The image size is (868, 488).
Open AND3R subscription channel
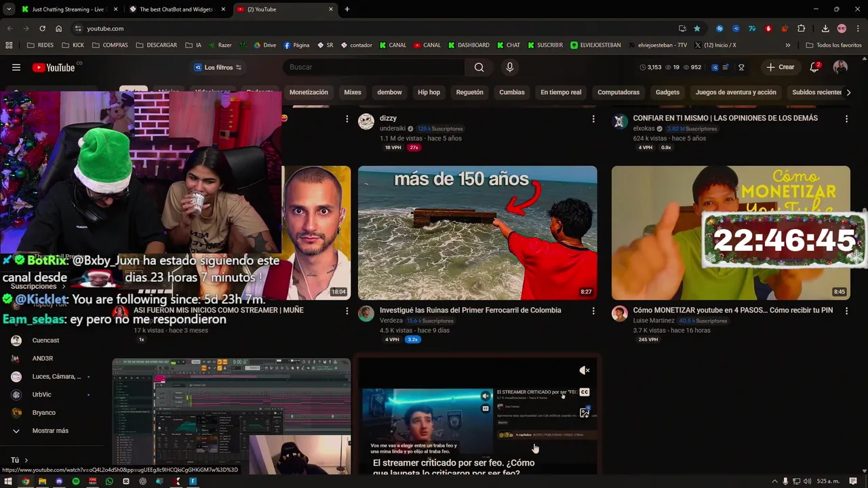42,359
